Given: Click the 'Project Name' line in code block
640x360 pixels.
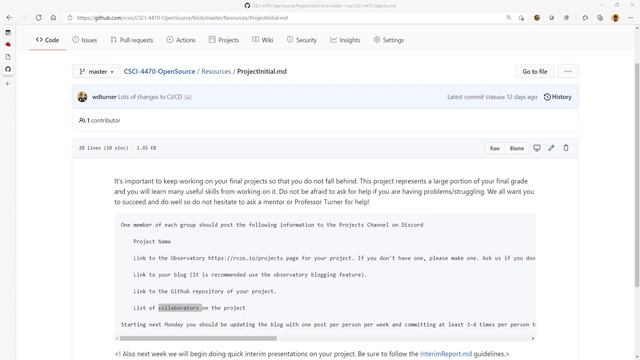Looking at the screenshot, I should (x=152, y=241).
